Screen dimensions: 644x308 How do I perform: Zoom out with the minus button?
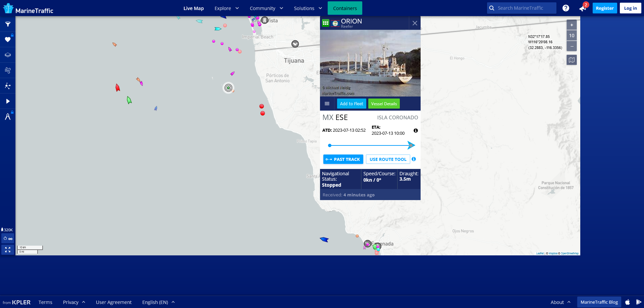click(x=572, y=46)
